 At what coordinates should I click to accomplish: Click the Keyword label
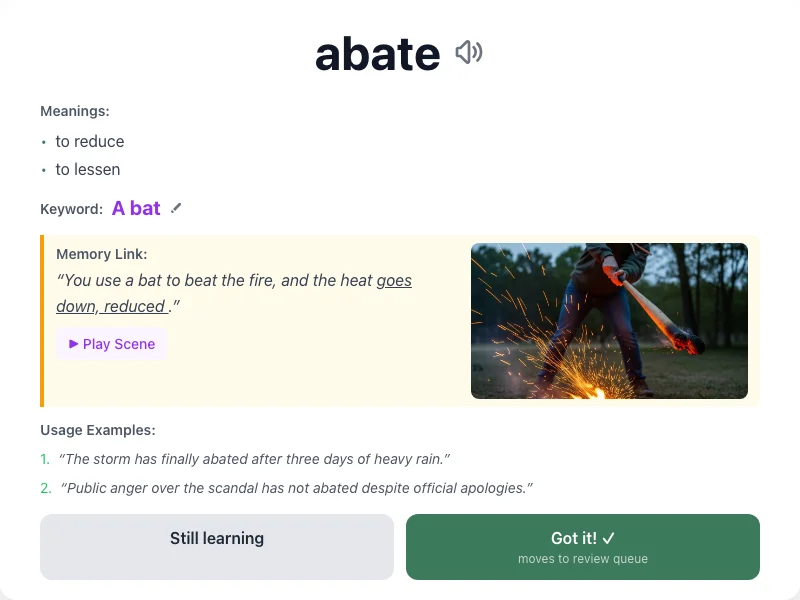pos(70,209)
